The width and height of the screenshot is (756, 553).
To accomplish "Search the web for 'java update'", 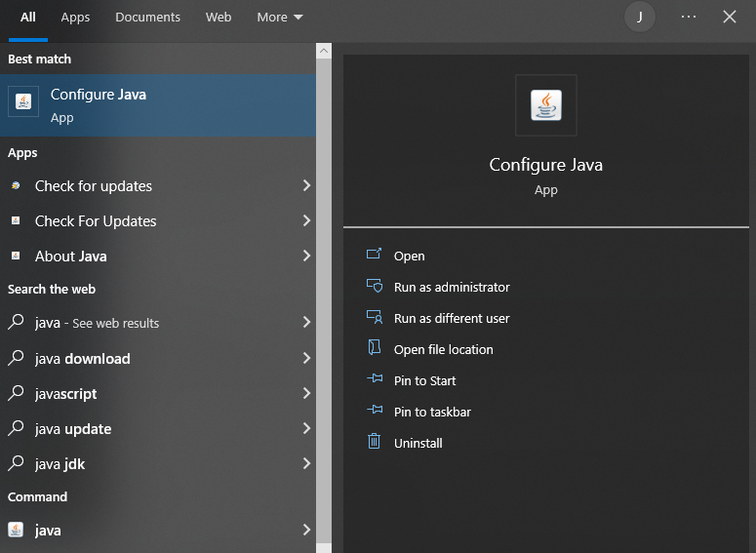I will [158, 428].
